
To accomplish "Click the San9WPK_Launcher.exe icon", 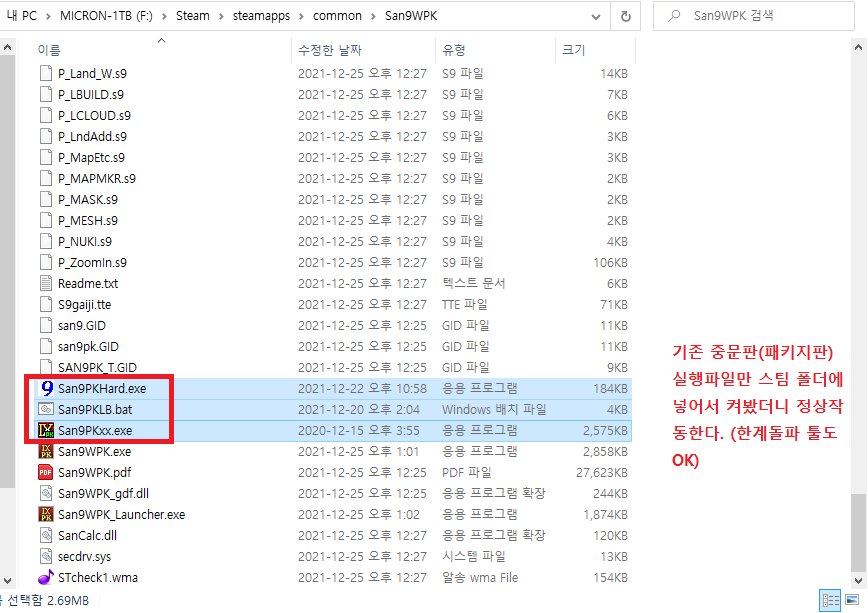I will coord(46,514).
